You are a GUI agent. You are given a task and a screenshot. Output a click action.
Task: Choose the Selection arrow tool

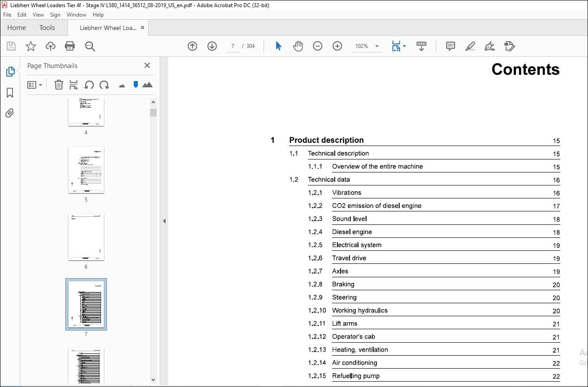(278, 46)
